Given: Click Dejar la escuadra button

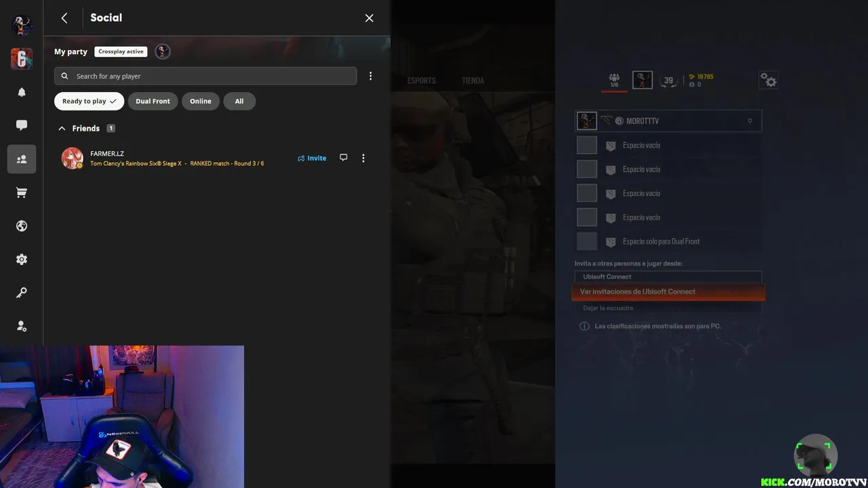Looking at the screenshot, I should point(669,308).
